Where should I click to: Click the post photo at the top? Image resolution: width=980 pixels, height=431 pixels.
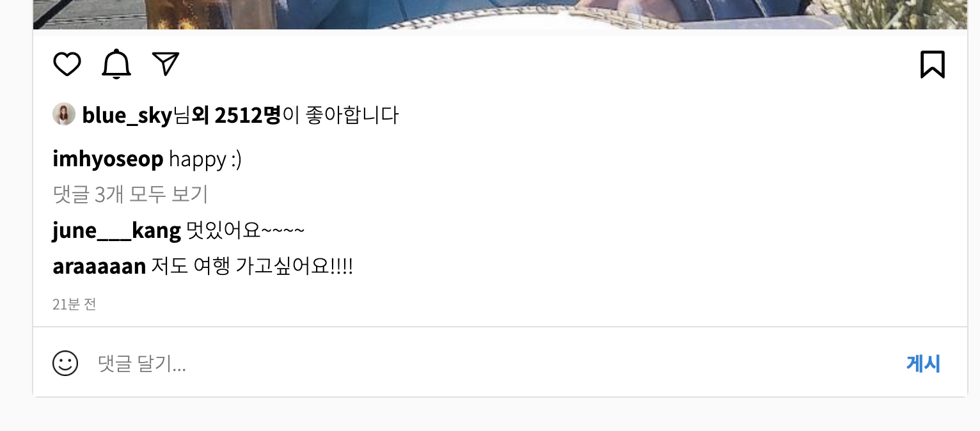500,14
